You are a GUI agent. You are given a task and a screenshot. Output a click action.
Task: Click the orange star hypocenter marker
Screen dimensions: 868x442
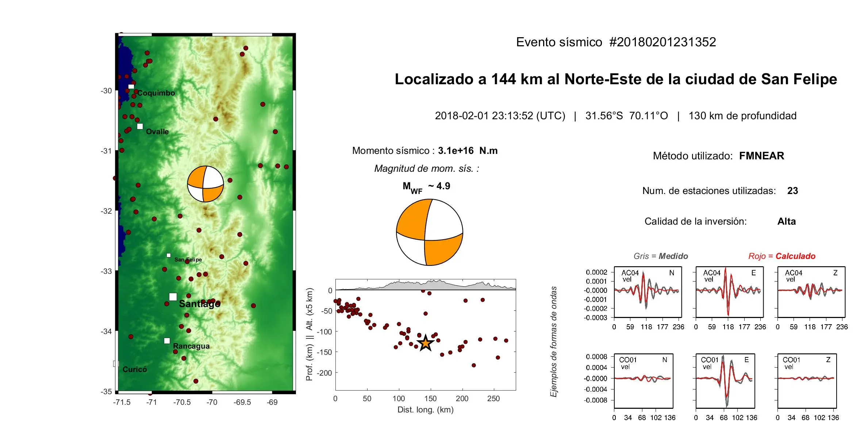coord(426,343)
